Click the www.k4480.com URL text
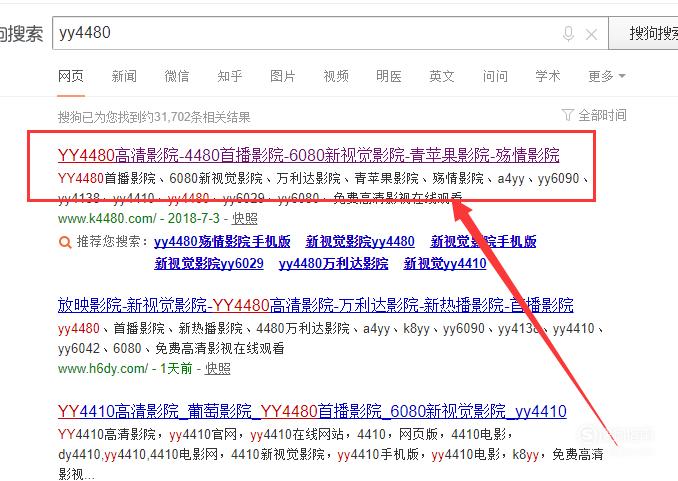 (107, 218)
